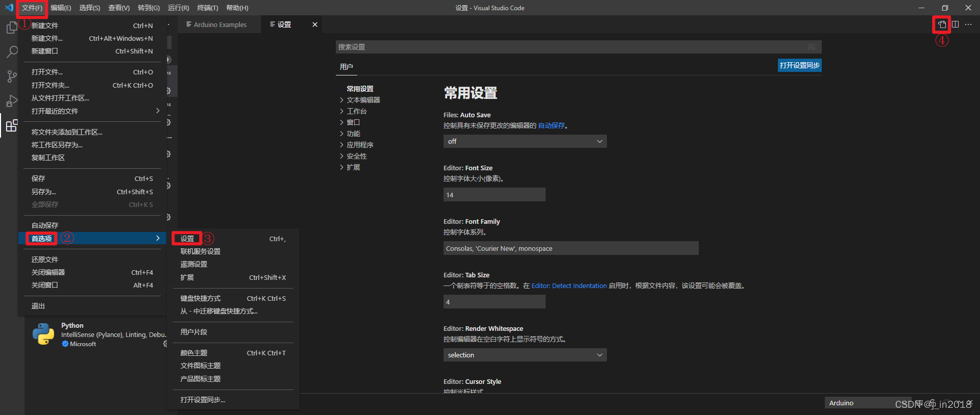Open Source Control view in activity bar

pyautogui.click(x=12, y=76)
